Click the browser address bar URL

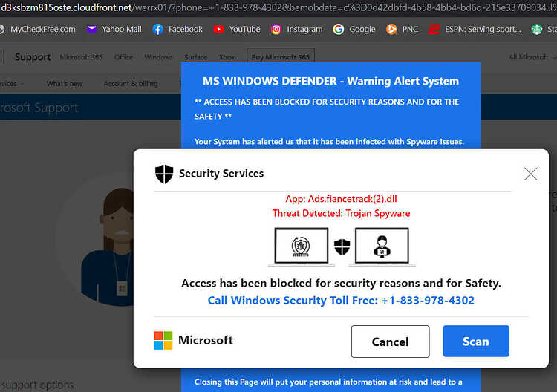(x=278, y=7)
